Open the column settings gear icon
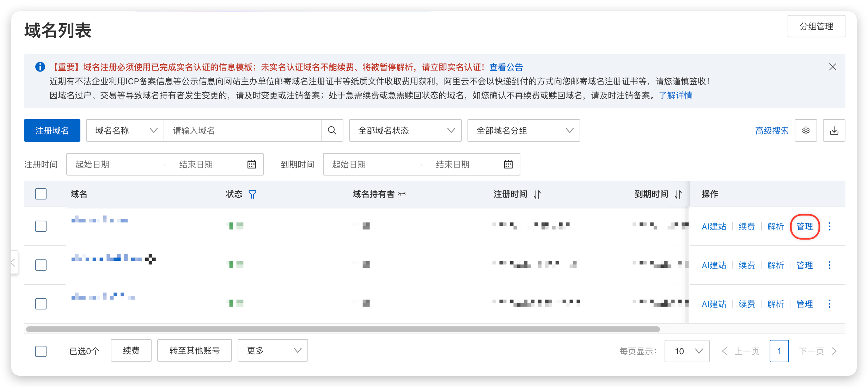 [x=806, y=130]
